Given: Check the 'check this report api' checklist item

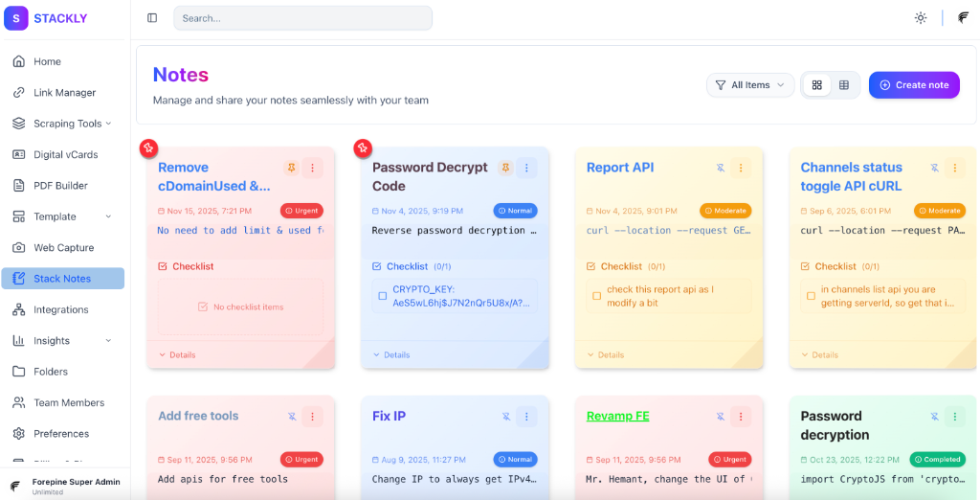Looking at the screenshot, I should [597, 296].
